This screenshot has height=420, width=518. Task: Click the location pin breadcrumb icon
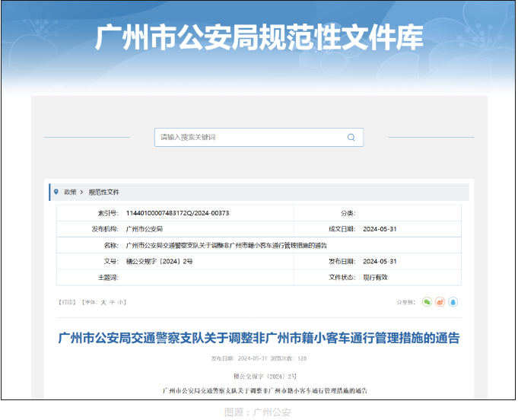pyautogui.click(x=56, y=192)
